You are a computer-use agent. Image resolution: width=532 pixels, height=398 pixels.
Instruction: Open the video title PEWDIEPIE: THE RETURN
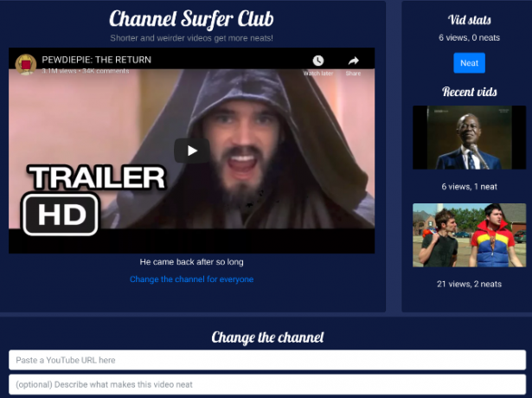[x=96, y=60]
